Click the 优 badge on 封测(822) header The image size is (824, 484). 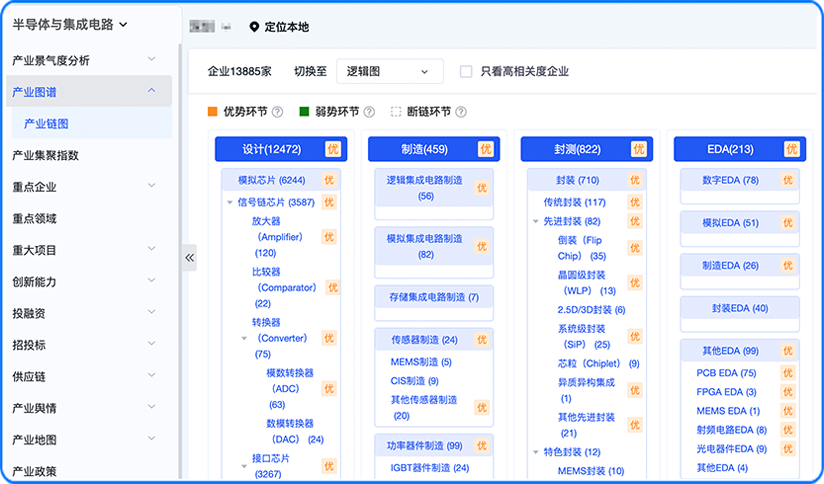click(x=638, y=149)
